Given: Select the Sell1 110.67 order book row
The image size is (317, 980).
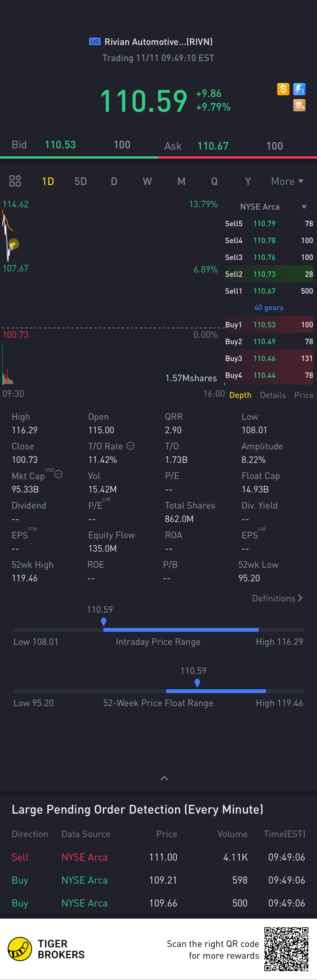Looking at the screenshot, I should coord(269,291).
